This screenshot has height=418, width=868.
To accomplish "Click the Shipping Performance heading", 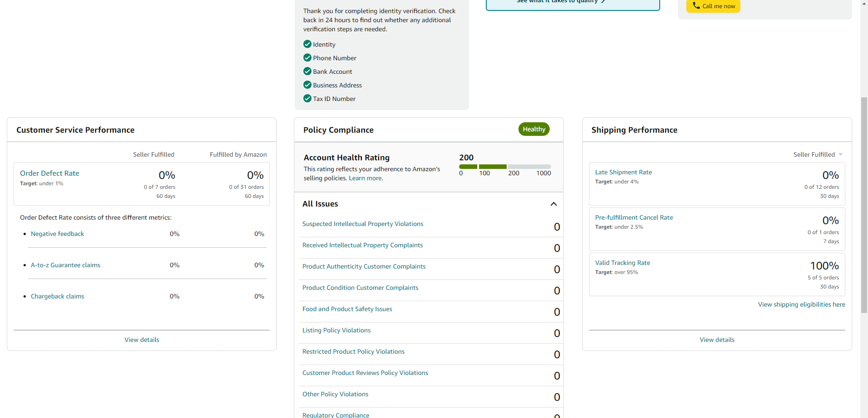I will coord(634,130).
